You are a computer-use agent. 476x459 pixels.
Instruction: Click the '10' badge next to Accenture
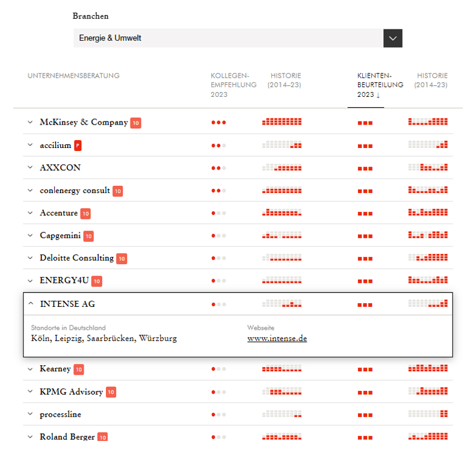click(85, 214)
